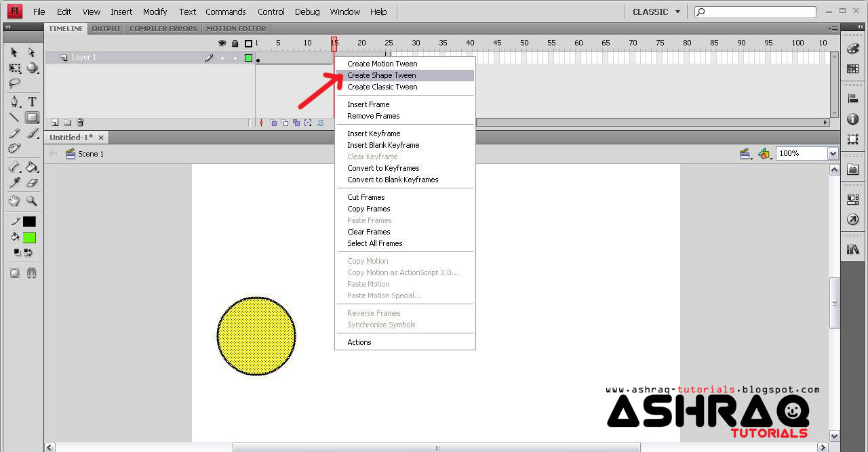
Task: Select the Selection tool
Action: click(x=14, y=52)
